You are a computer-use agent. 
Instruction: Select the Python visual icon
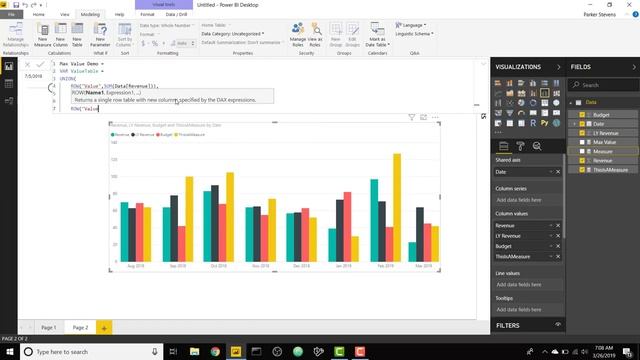click(x=544, y=123)
